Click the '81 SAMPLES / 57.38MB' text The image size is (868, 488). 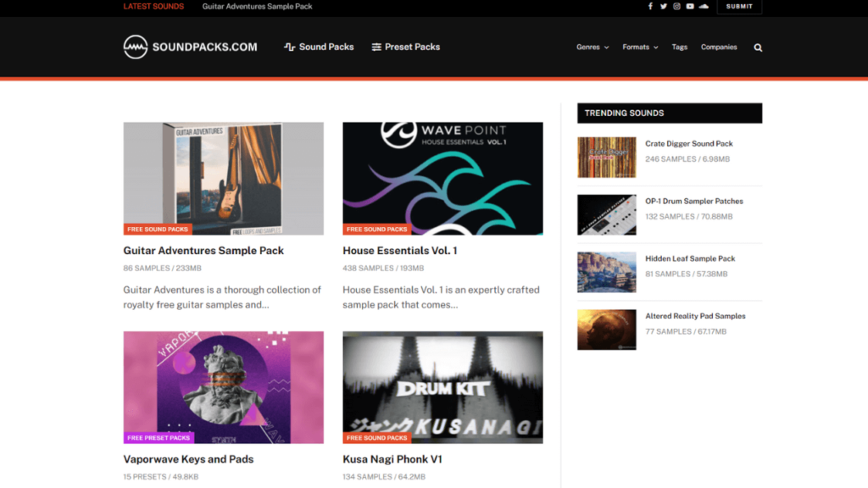(x=687, y=274)
